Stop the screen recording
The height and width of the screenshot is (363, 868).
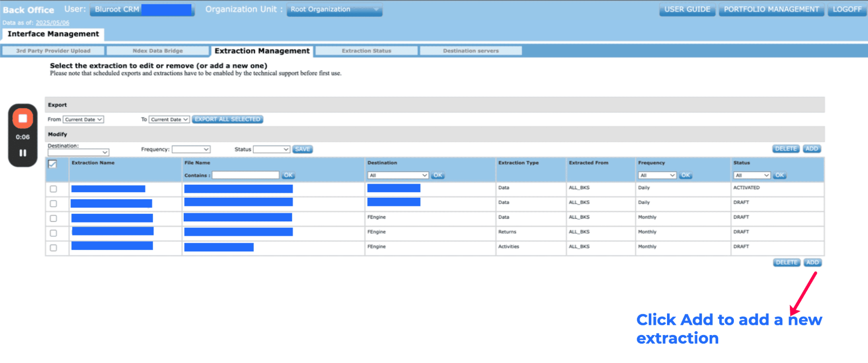23,118
